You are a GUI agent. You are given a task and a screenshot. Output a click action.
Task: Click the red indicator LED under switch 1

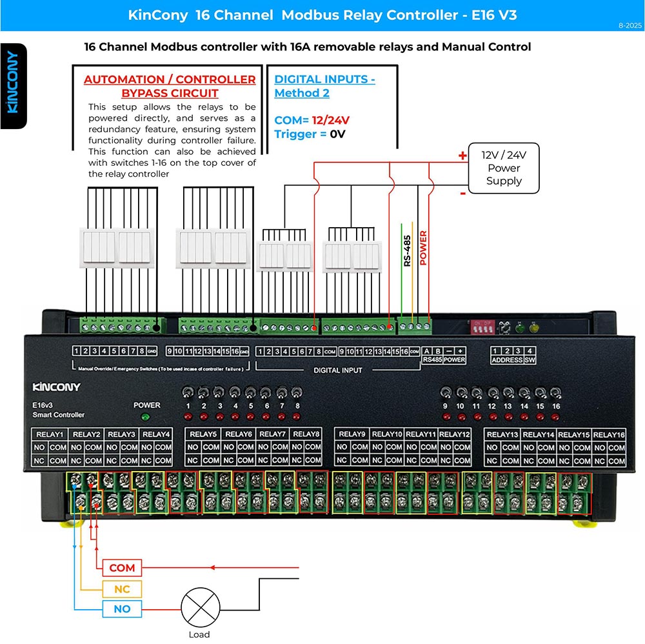pyautogui.click(x=188, y=416)
